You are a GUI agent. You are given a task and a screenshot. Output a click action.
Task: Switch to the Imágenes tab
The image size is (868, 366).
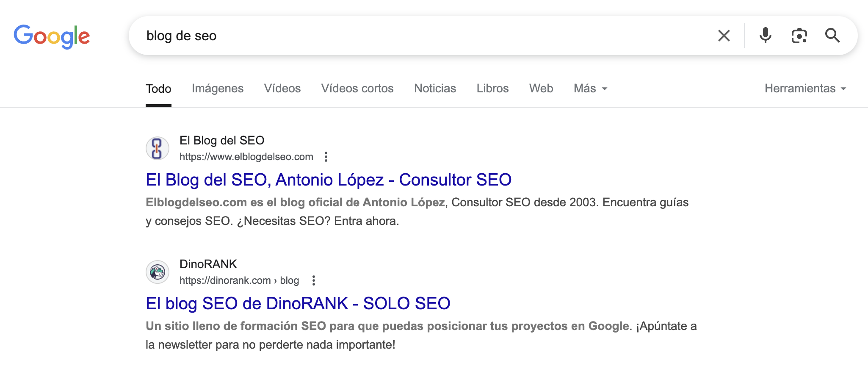pyautogui.click(x=218, y=89)
